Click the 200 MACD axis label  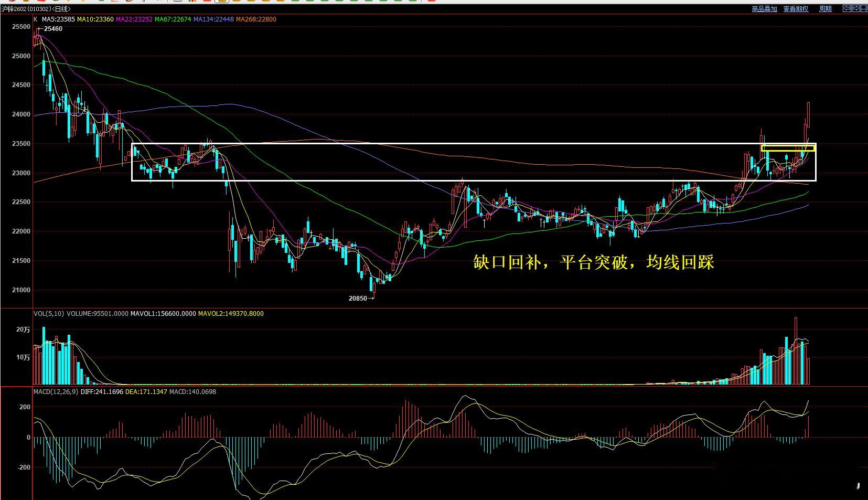point(25,407)
